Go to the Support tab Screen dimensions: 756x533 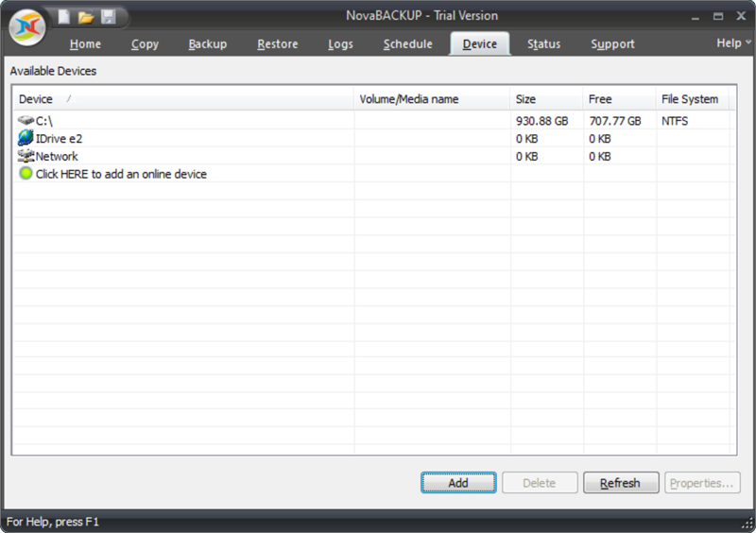pyautogui.click(x=612, y=43)
